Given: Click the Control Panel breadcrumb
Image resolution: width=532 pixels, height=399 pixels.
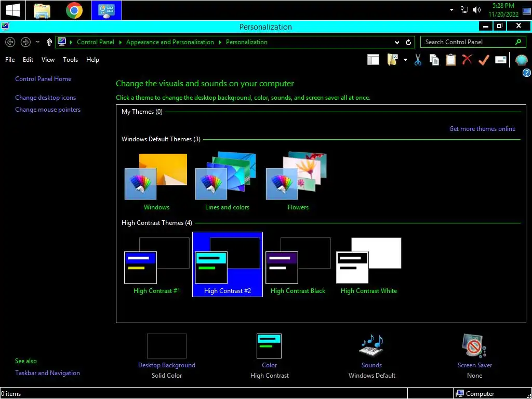Looking at the screenshot, I should (96, 42).
